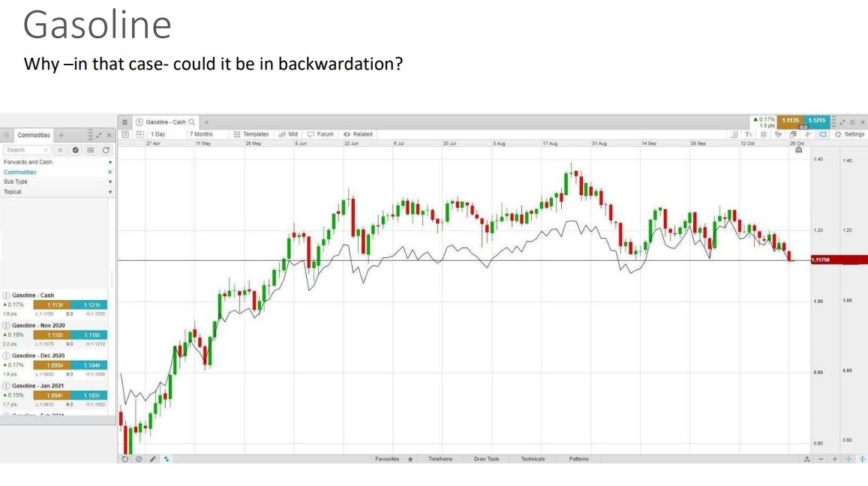Open the hamburger menu at top left
Screen dimensions: 868x486
125,121
